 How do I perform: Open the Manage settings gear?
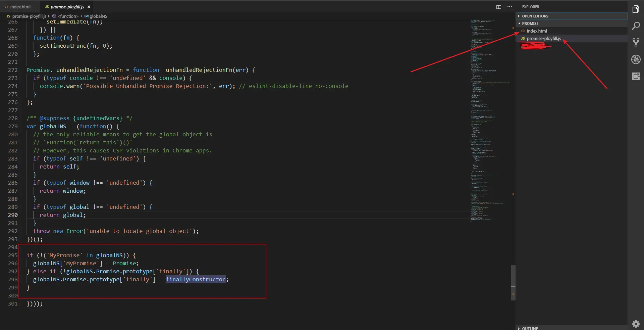tap(636, 324)
